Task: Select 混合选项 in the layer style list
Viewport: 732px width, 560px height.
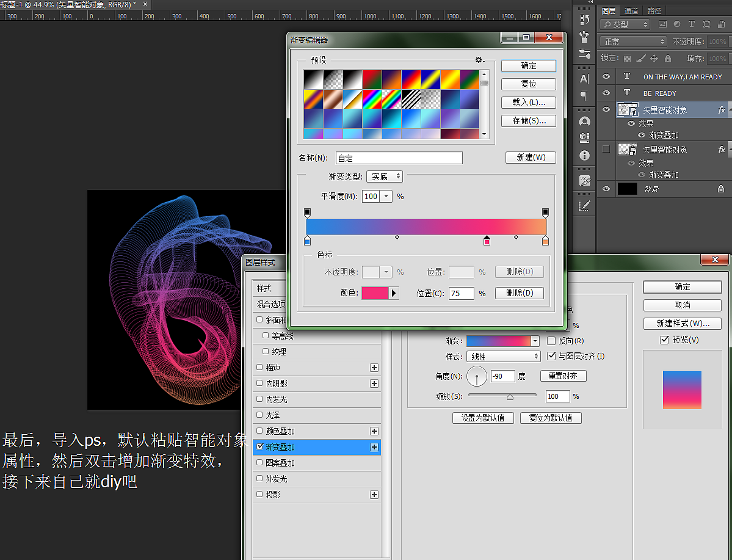Action: [x=271, y=304]
